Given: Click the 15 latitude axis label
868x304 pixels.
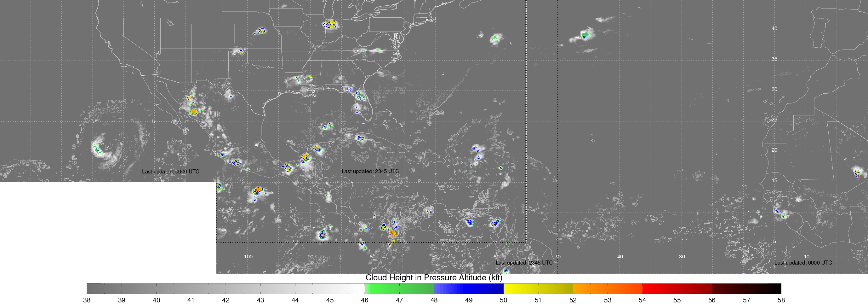Looking at the screenshot, I should click(x=774, y=181).
